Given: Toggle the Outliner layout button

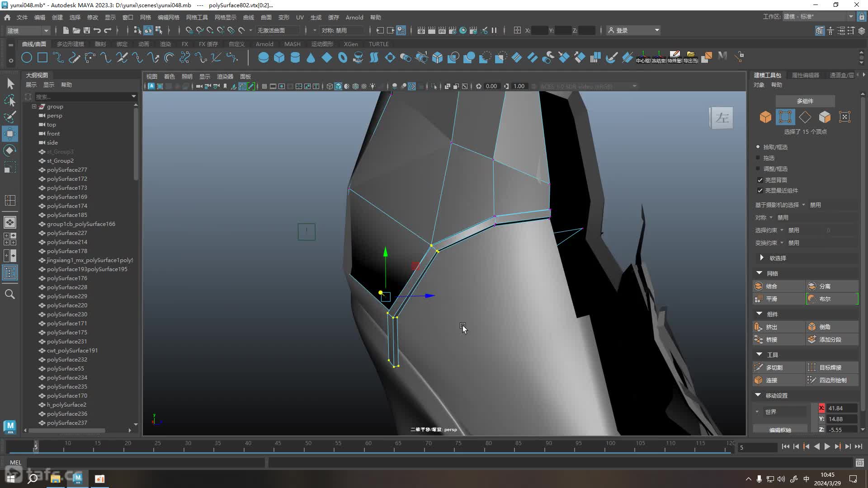Looking at the screenshot, I should coord(10,272).
